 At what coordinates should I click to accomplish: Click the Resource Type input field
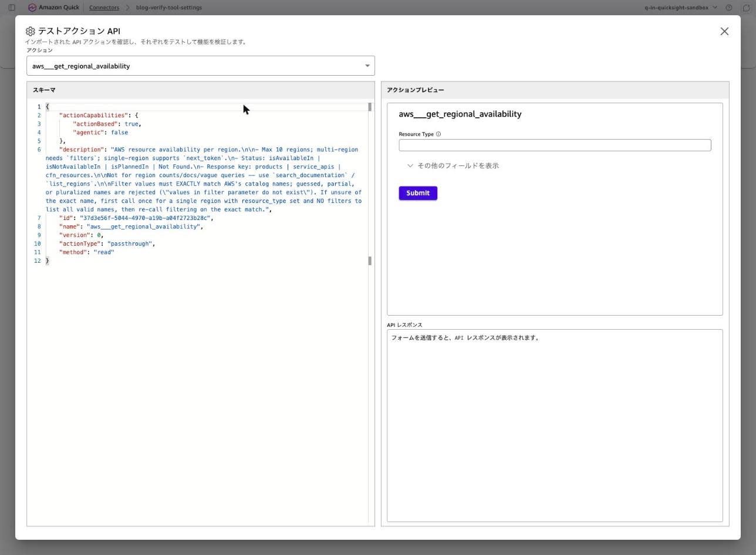click(555, 145)
